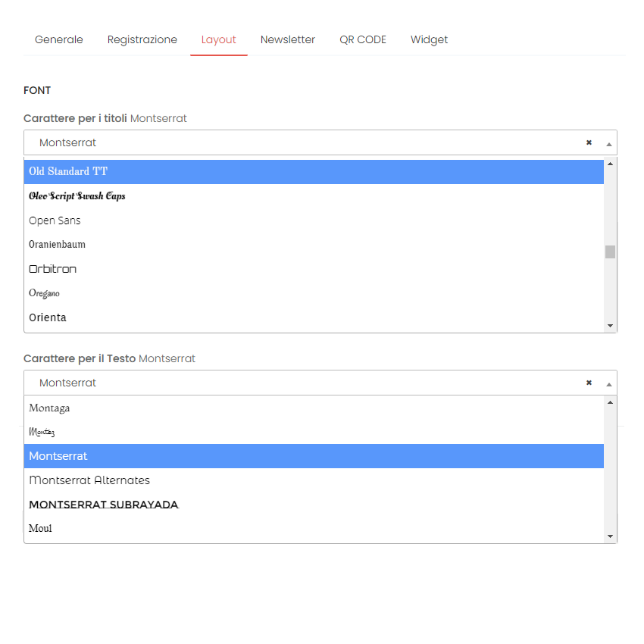Clear the Carattere per i titoli selection
644x644 pixels.
coord(589,142)
